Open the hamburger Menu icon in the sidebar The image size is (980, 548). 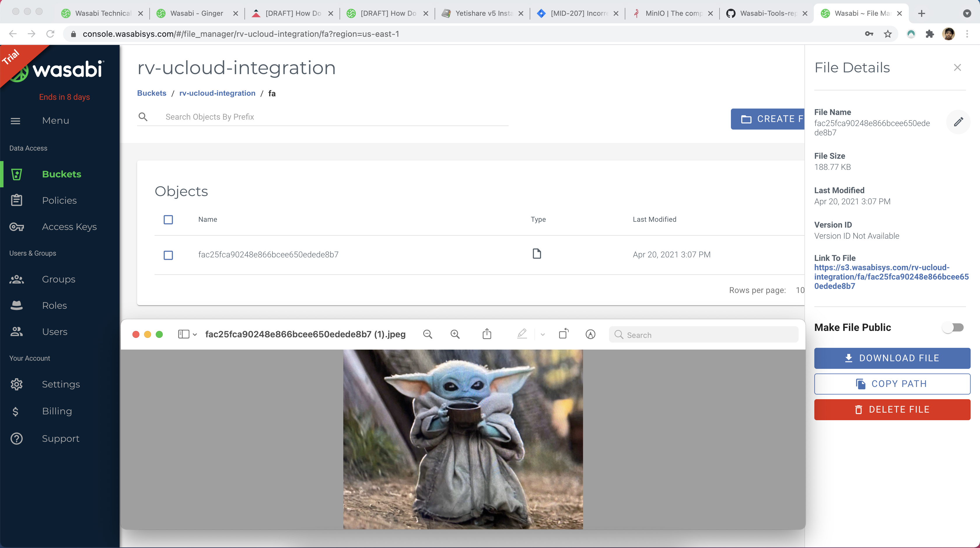tap(15, 121)
